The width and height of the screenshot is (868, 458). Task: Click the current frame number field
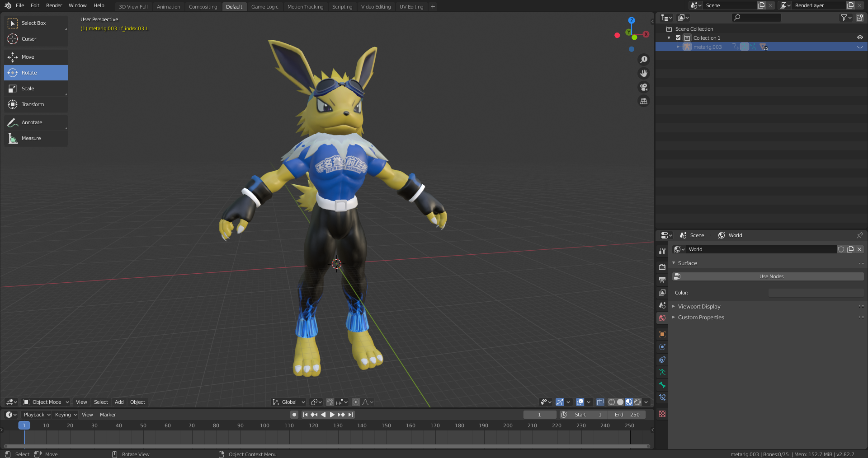click(x=540, y=415)
